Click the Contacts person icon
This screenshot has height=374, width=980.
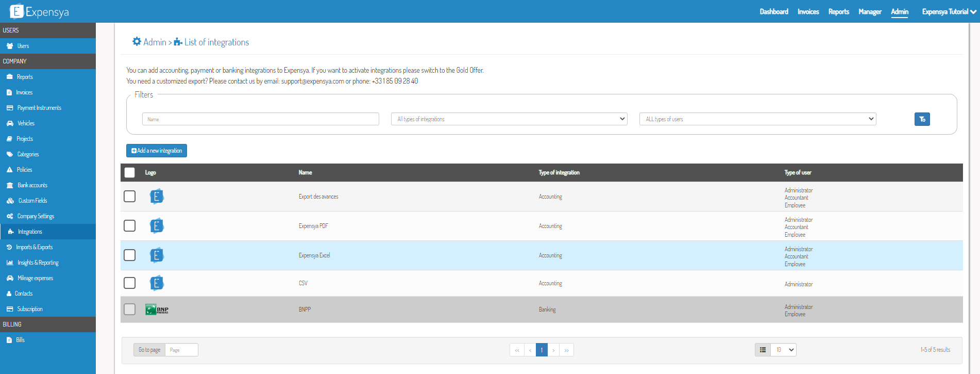tap(9, 294)
